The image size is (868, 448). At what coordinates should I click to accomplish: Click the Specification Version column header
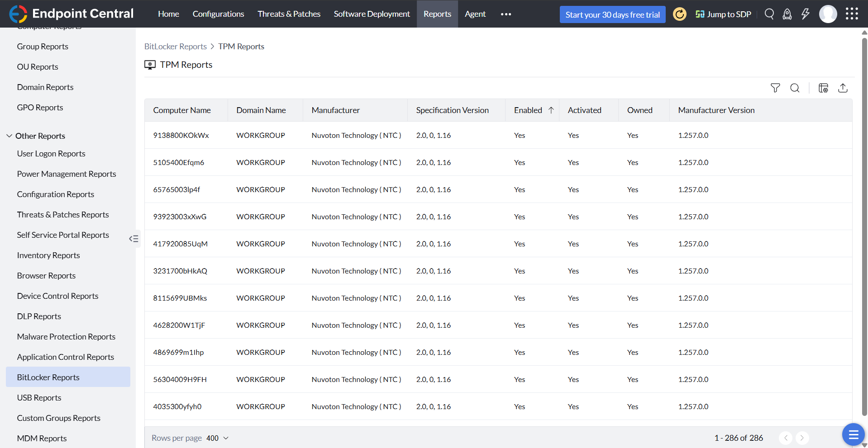453,110
